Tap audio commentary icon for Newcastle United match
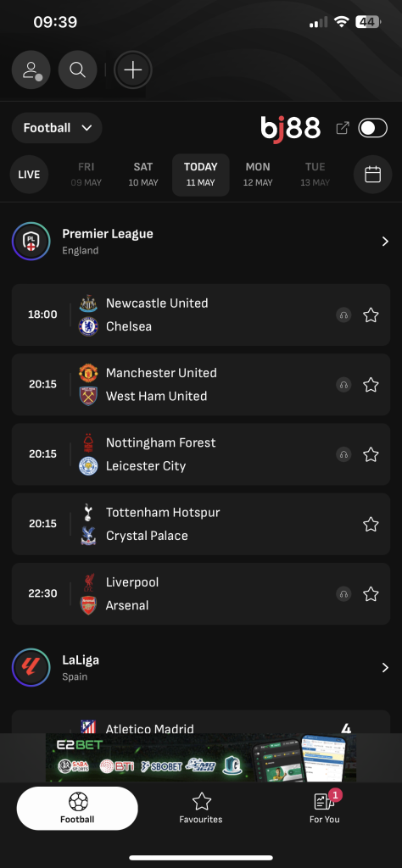The width and height of the screenshot is (402, 868). click(343, 315)
